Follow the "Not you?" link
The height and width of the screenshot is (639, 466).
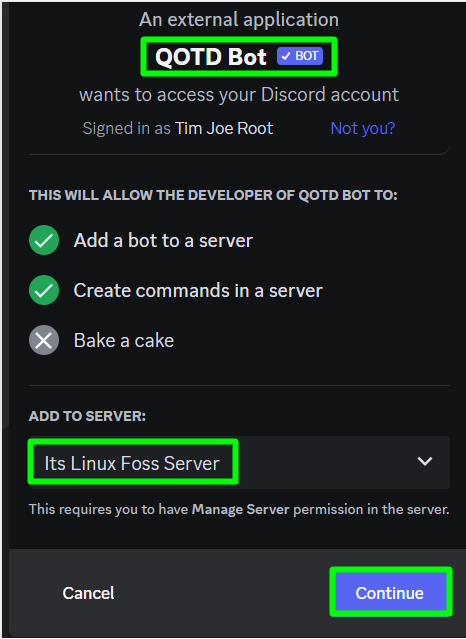tap(362, 128)
